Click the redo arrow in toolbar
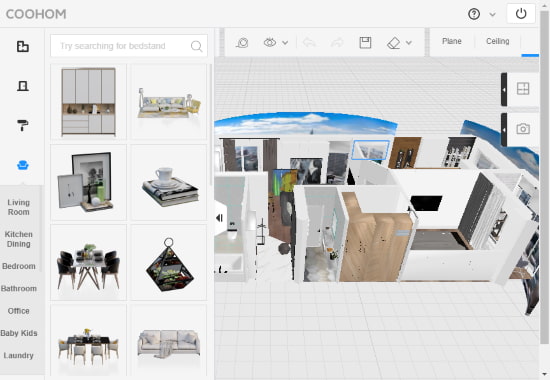The width and height of the screenshot is (550, 380). 337,42
